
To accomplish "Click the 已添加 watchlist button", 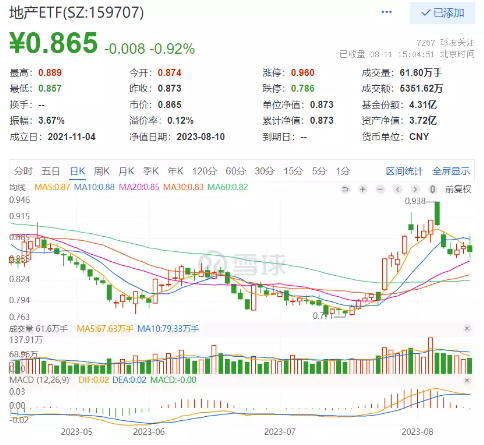I will [442, 13].
